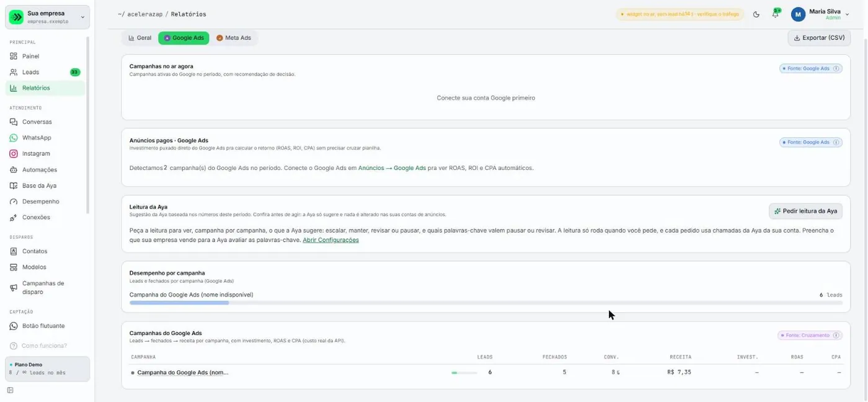Click the R$ 7,35 receita value
The image size is (868, 402).
(679, 373)
